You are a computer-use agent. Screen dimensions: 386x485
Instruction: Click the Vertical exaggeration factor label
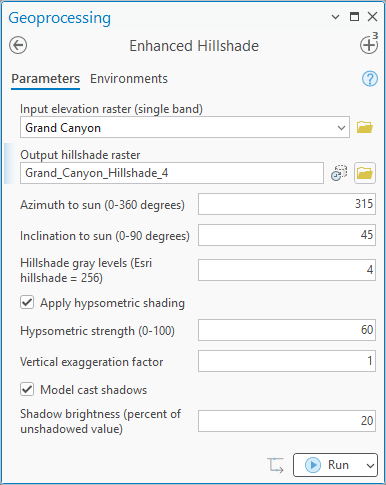click(92, 362)
